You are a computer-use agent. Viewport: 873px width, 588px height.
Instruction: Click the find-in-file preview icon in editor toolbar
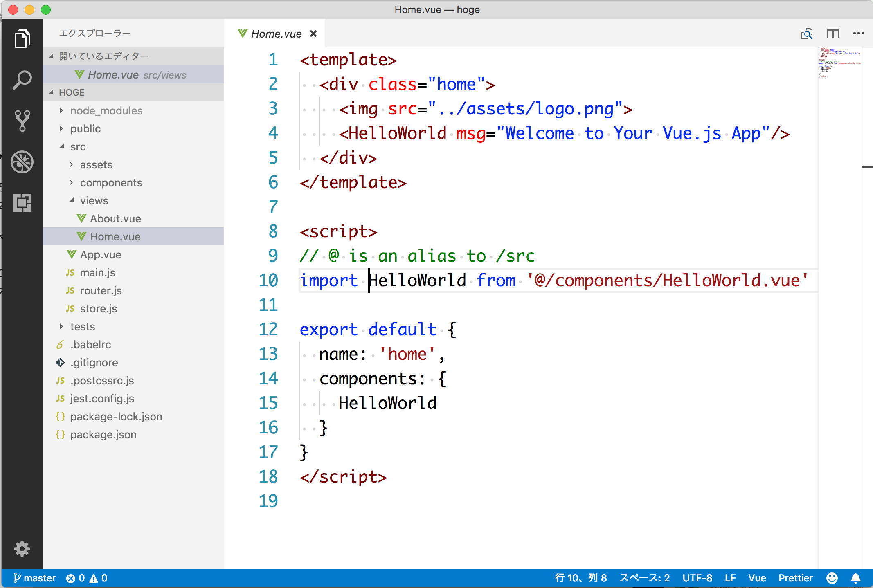tap(806, 34)
